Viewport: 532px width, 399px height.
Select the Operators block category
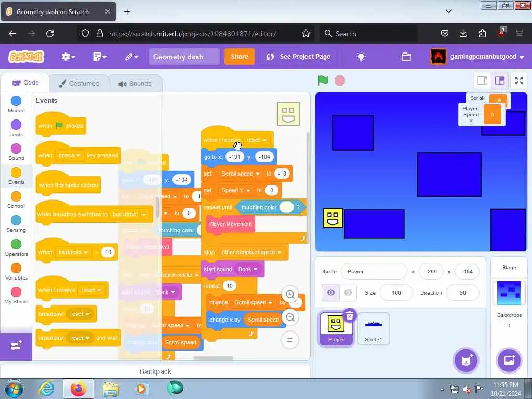tap(16, 248)
